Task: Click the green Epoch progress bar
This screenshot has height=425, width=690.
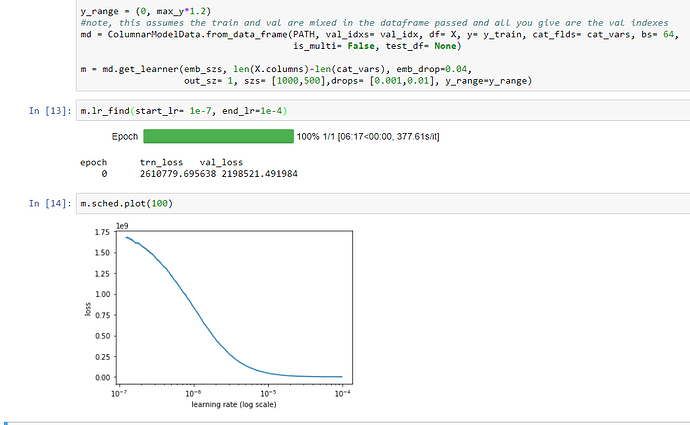Action: coord(218,136)
